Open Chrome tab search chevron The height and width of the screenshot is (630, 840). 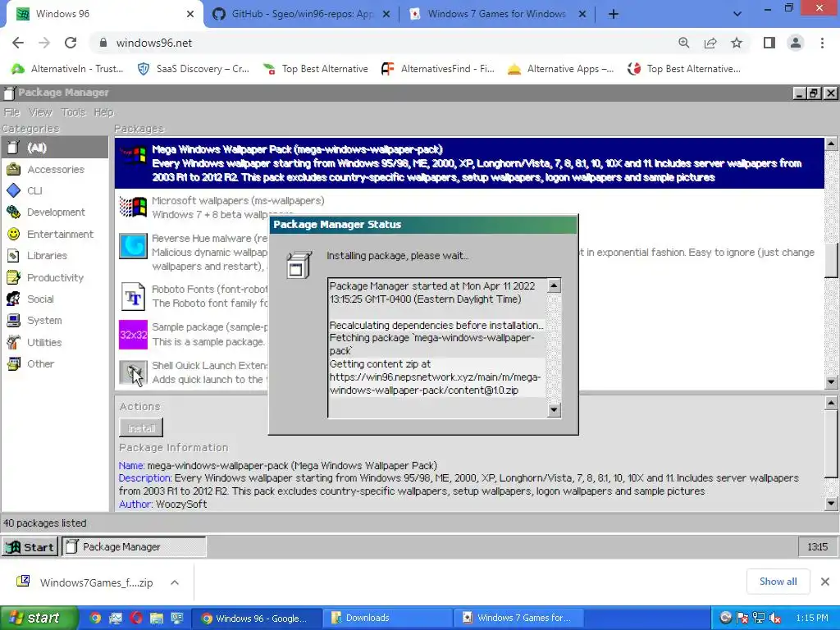pyautogui.click(x=737, y=14)
